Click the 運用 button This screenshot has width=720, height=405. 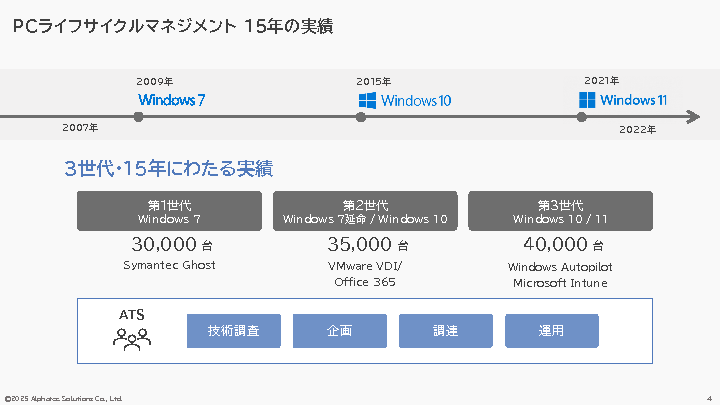tap(551, 331)
